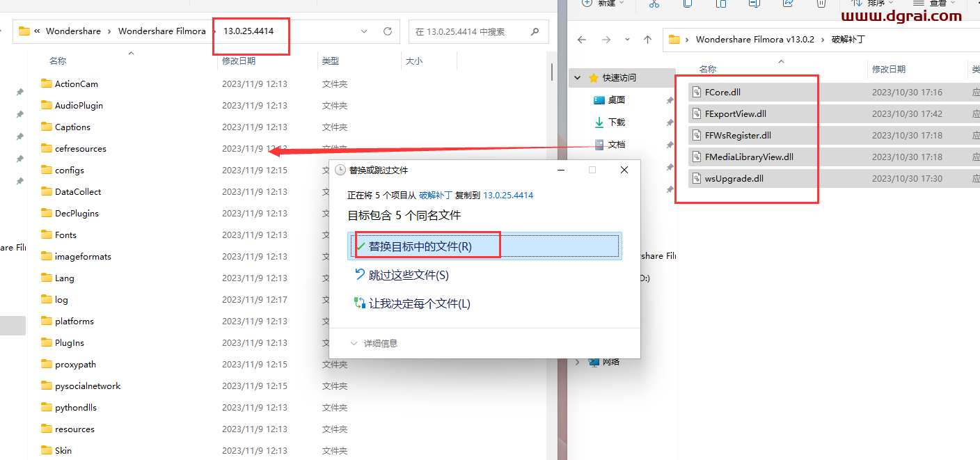980x460 pixels.
Task: Click Wondershare Filmora v13.0.2 in right breadcrumb
Action: coord(755,40)
